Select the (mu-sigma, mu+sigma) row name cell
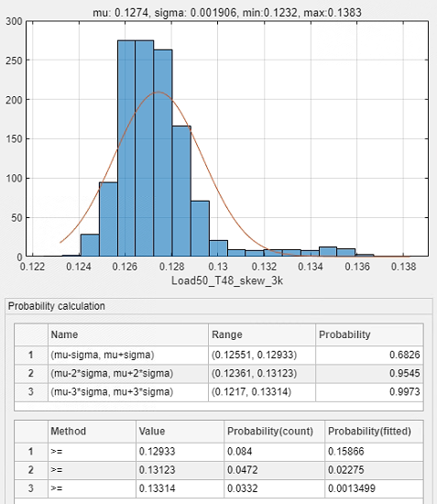Image resolution: width=437 pixels, height=504 pixels. point(128,355)
